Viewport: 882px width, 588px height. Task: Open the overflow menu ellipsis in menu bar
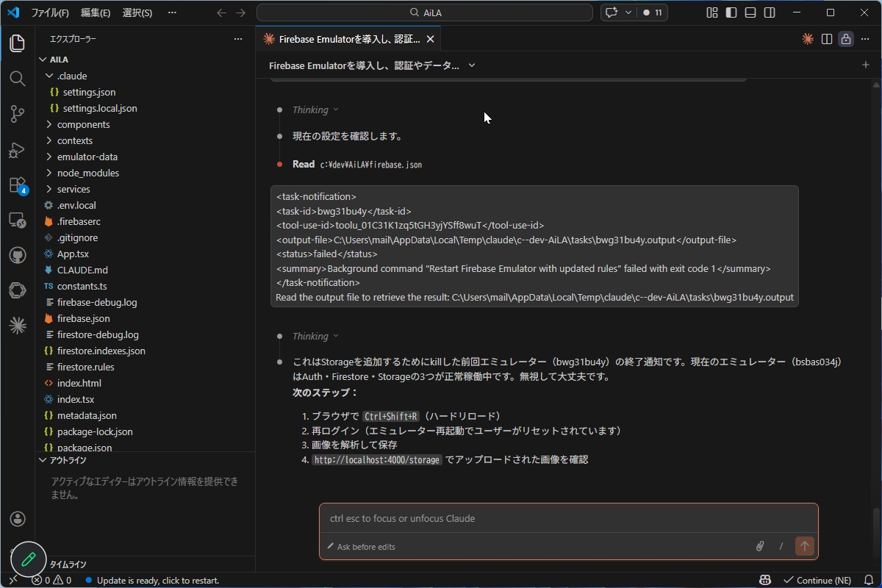pos(172,12)
